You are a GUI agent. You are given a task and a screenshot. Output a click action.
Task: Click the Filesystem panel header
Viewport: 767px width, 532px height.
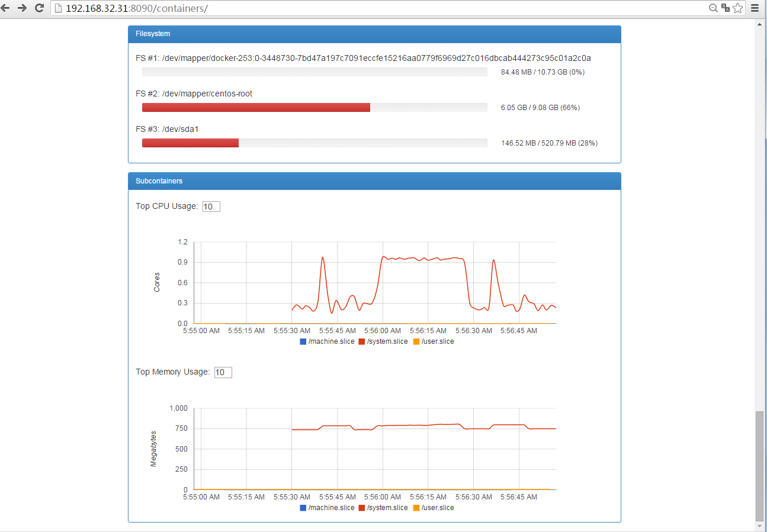pyautogui.click(x=374, y=34)
